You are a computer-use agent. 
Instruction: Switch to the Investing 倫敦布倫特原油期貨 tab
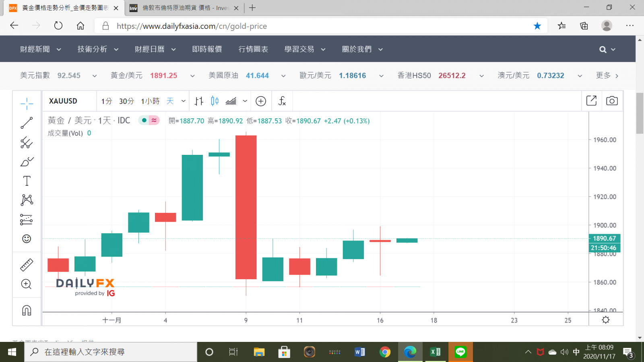(x=184, y=8)
